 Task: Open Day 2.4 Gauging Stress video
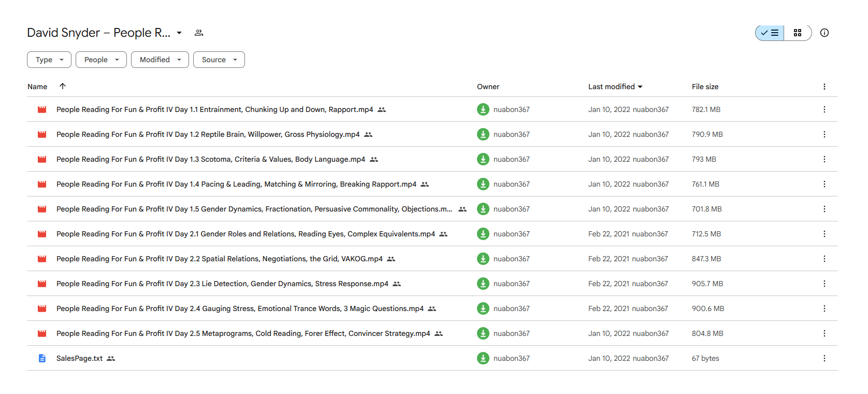pos(240,308)
